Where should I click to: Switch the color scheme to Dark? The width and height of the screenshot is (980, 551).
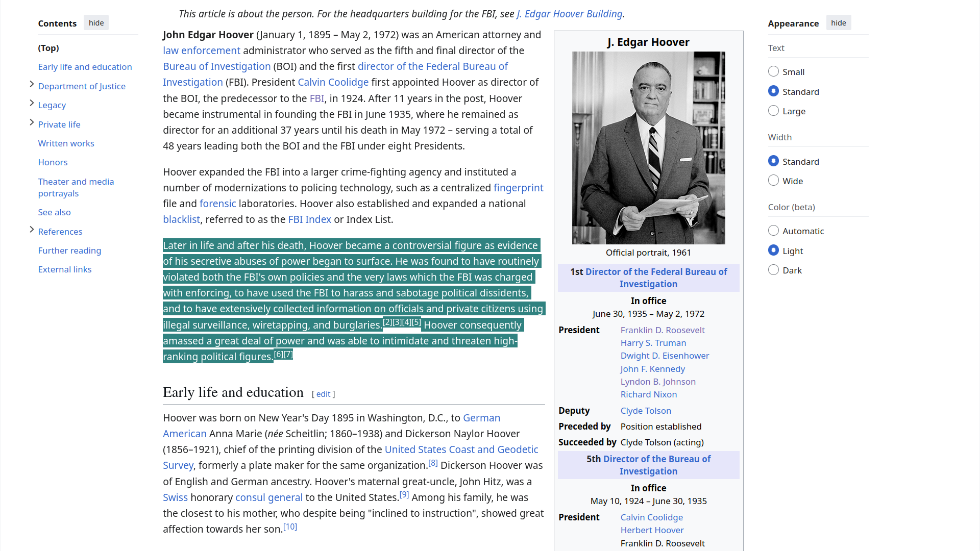[x=773, y=270]
